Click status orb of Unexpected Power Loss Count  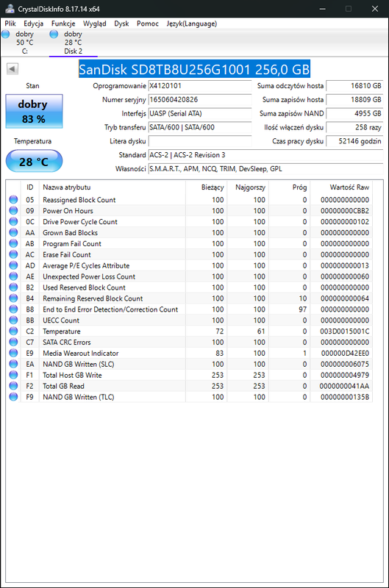(13, 276)
